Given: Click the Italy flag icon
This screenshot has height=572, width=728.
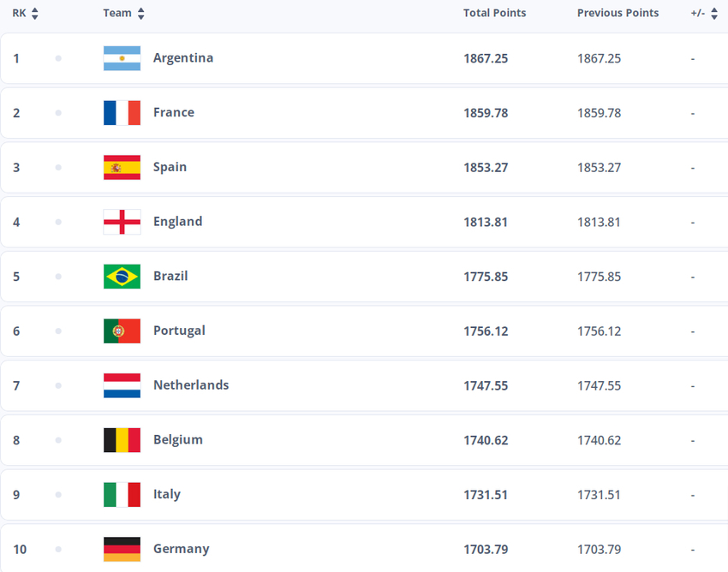Looking at the screenshot, I should (x=122, y=495).
